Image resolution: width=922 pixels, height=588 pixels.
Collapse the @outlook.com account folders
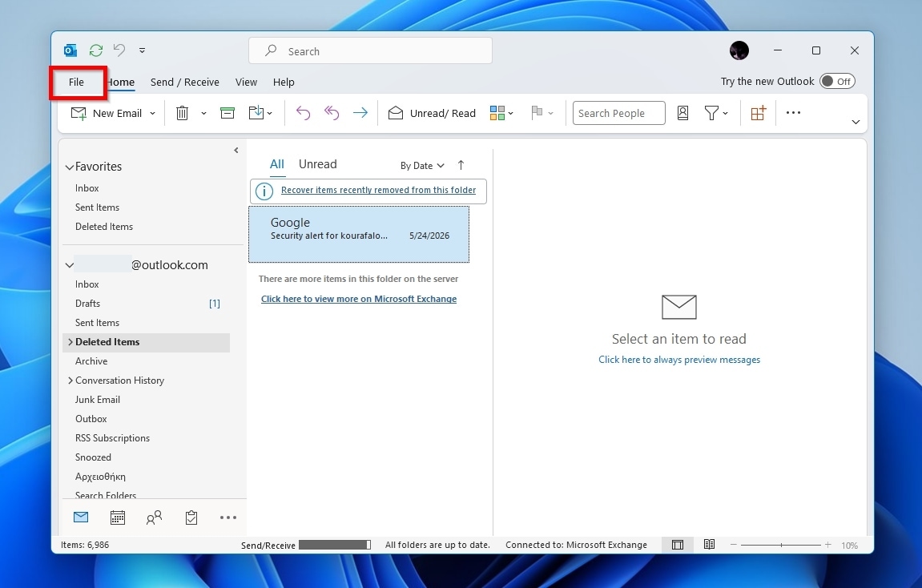coord(70,265)
